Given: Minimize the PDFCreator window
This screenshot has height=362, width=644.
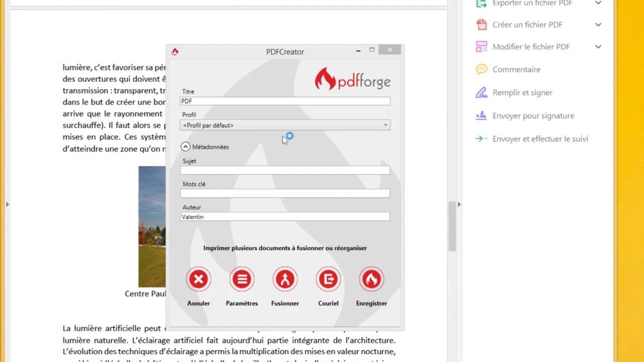Looking at the screenshot, I should pyautogui.click(x=358, y=50).
